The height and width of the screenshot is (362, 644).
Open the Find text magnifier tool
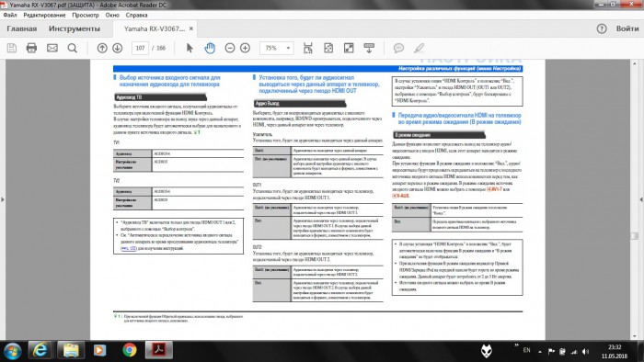tap(73, 48)
